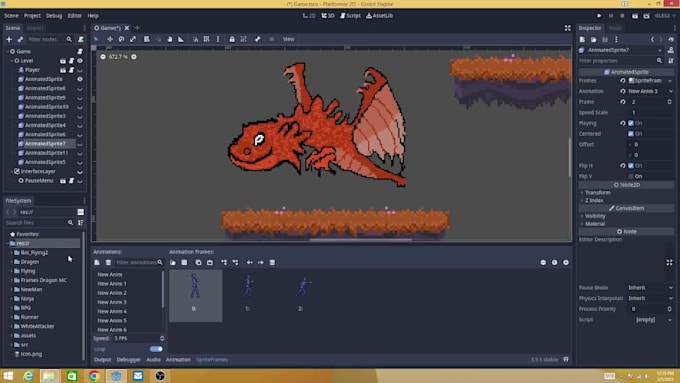Image resolution: width=680 pixels, height=383 pixels.
Task: Select the New Anim 4 animation
Action: coord(112,311)
